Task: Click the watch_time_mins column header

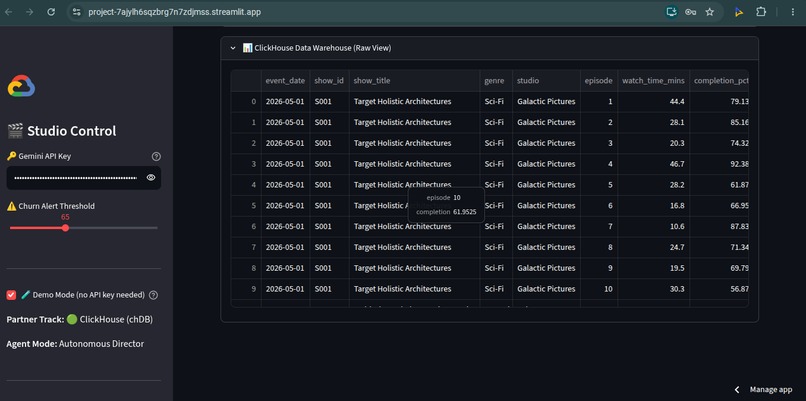Action: 653,81
